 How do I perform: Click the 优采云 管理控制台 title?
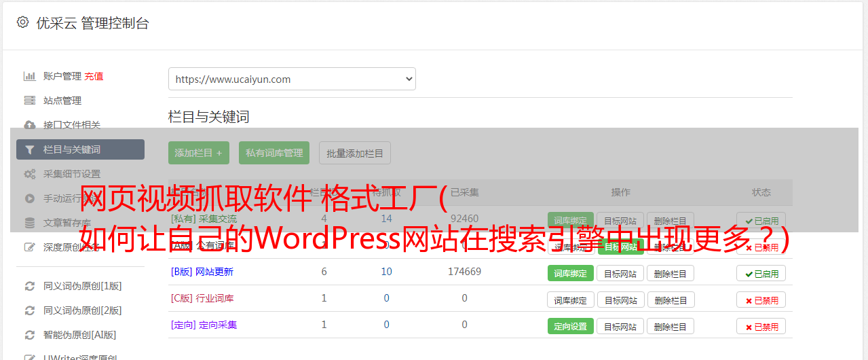[92, 23]
